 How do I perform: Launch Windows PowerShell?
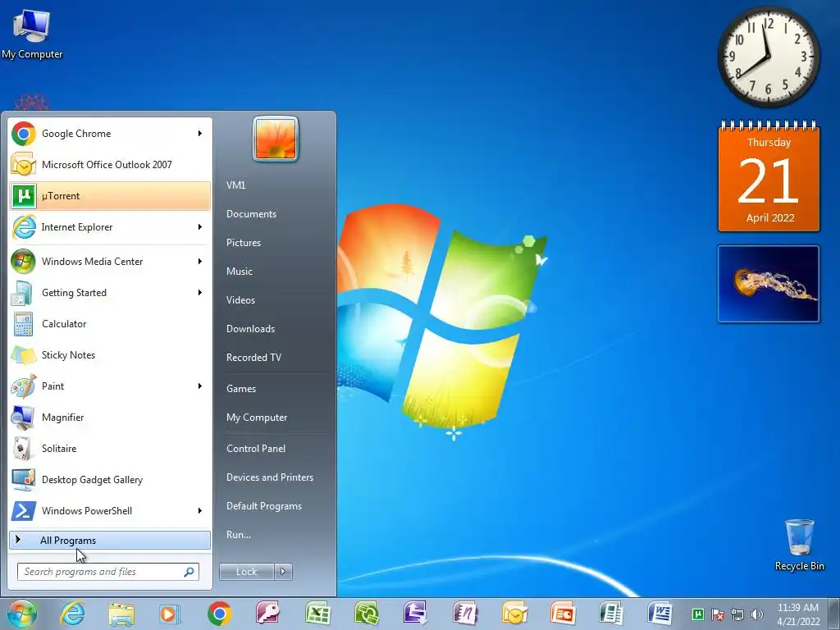pos(110,510)
